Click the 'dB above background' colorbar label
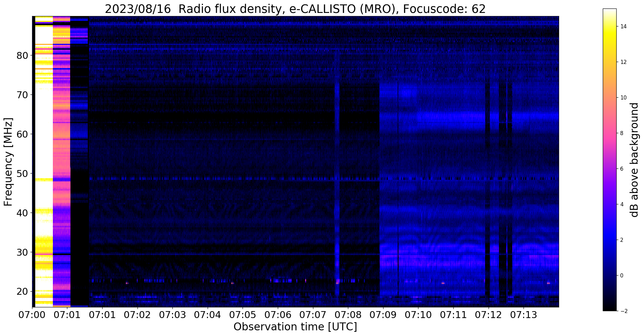This screenshot has width=644, height=336. click(635, 160)
